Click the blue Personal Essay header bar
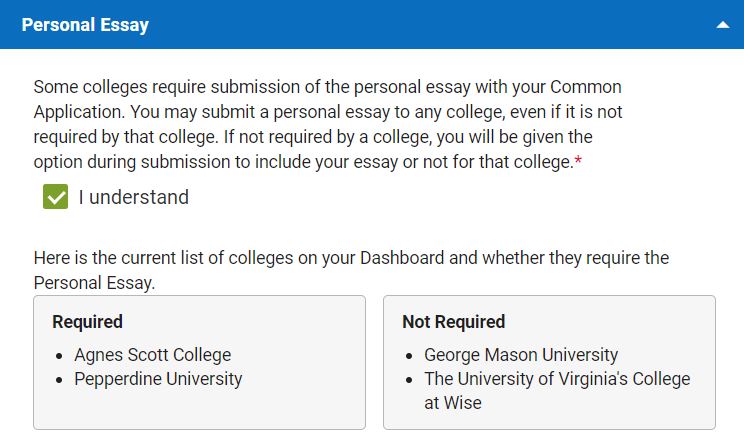 pos(400,25)
